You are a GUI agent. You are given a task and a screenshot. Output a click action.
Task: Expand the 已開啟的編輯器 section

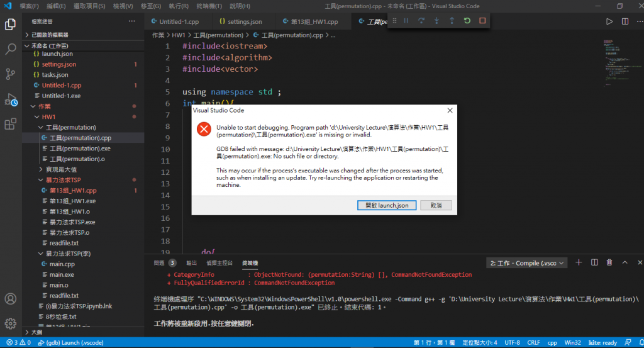(x=84, y=35)
